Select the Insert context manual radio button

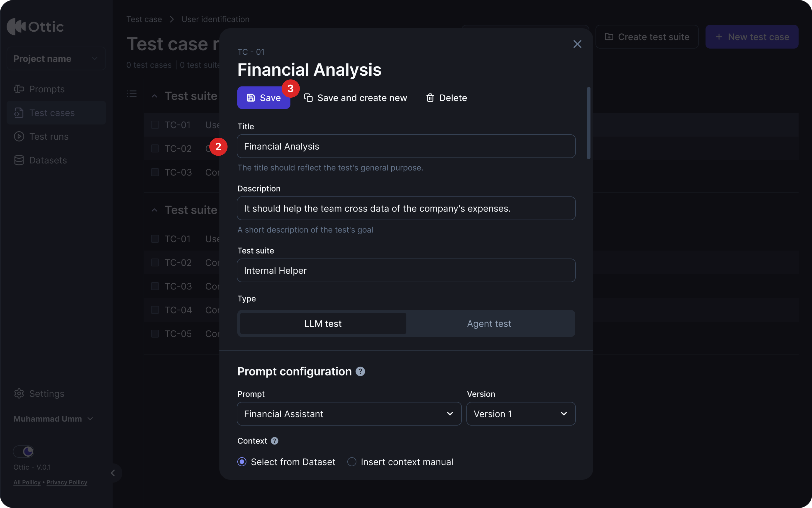click(351, 462)
